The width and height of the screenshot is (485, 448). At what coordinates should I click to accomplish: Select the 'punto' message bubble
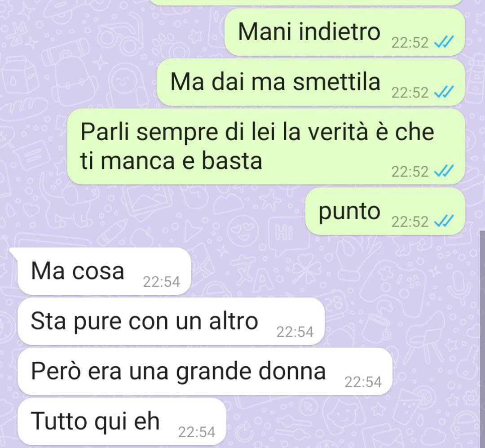[385, 212]
